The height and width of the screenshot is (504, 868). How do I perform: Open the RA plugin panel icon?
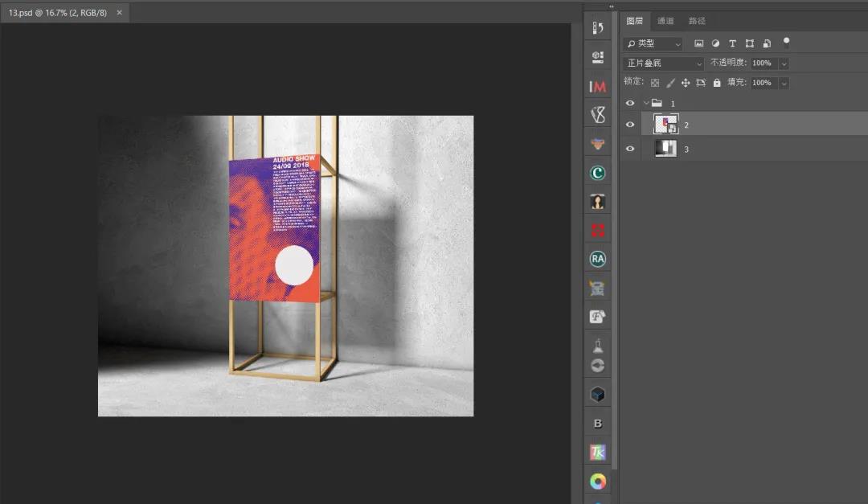(597, 259)
